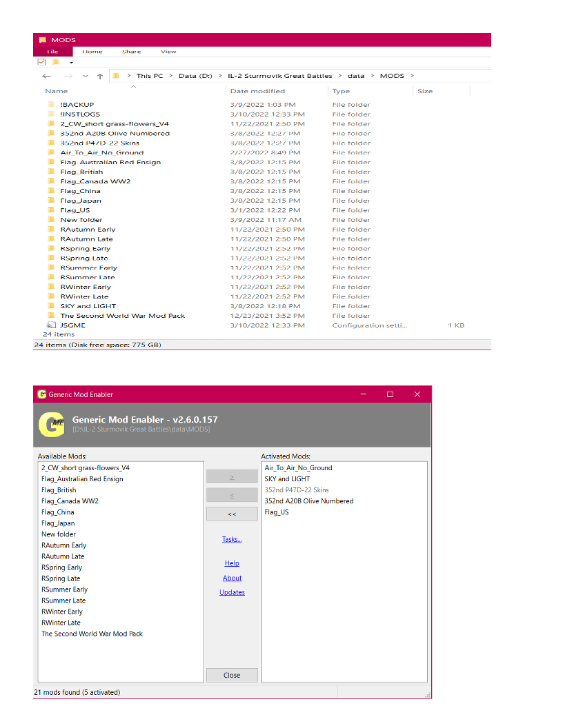This screenshot has width=563, height=728.
Task: Select the !BACKUP folder icon
Action: (51, 105)
